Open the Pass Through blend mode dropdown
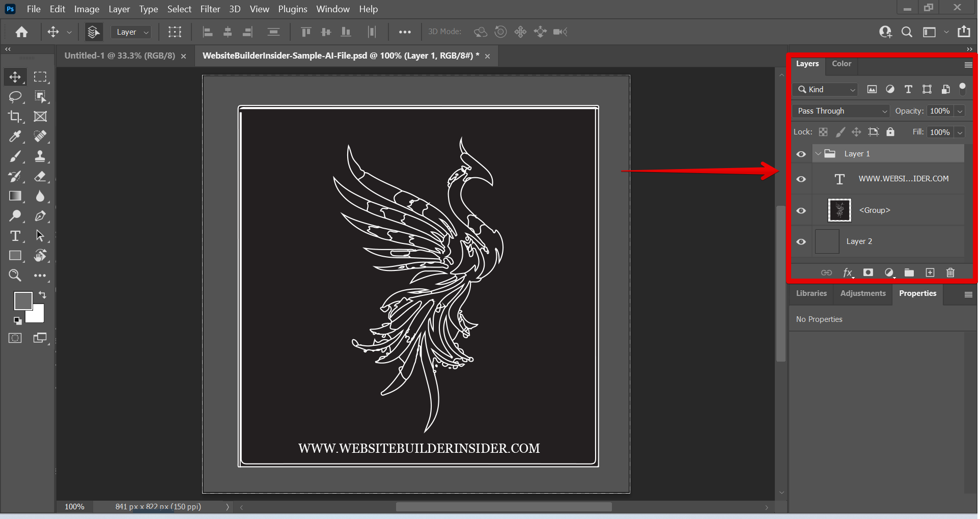 [x=841, y=111]
